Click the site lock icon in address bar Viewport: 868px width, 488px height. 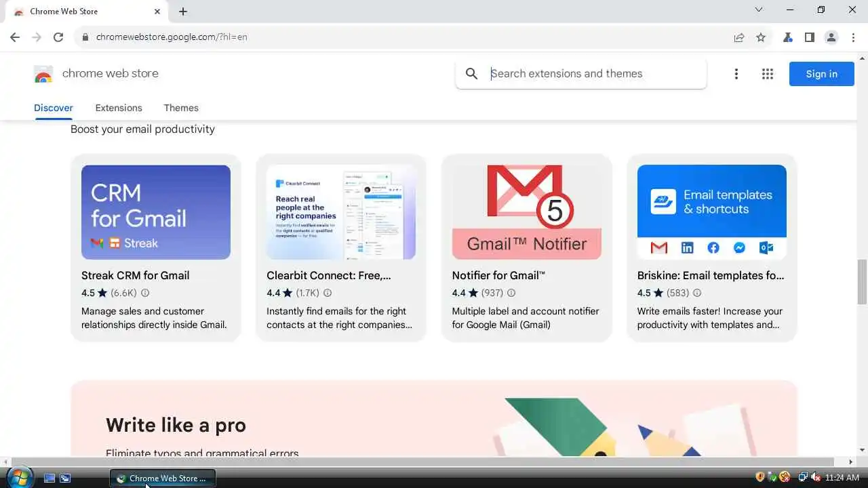pyautogui.click(x=85, y=37)
